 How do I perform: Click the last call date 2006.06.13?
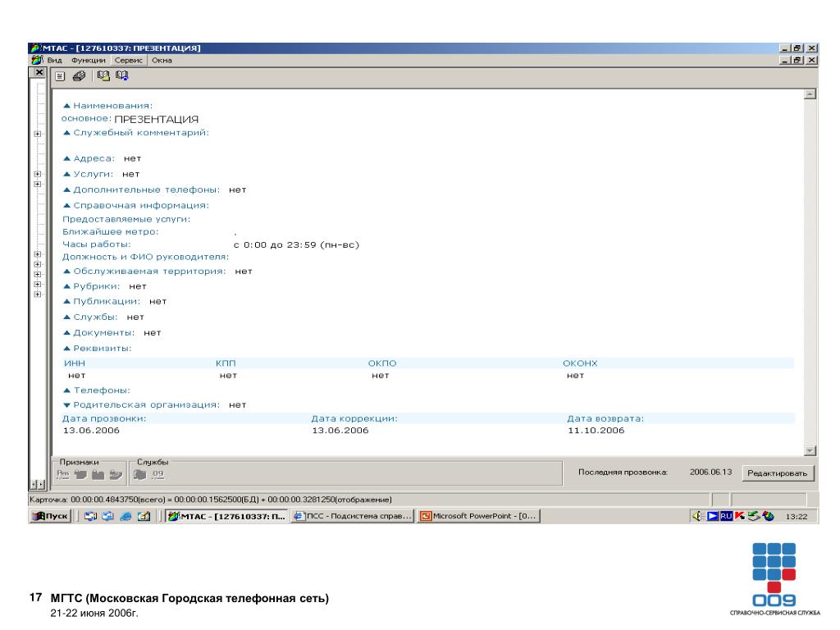[x=710, y=472]
